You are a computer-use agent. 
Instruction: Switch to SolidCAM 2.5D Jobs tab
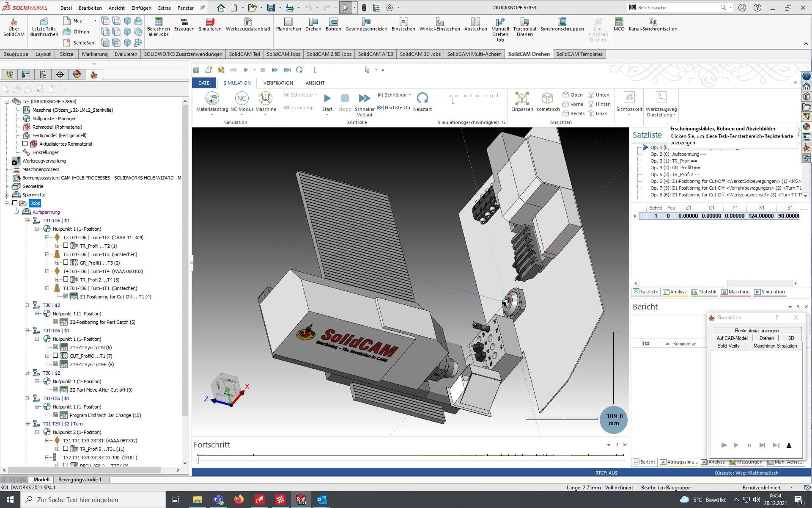coord(329,54)
